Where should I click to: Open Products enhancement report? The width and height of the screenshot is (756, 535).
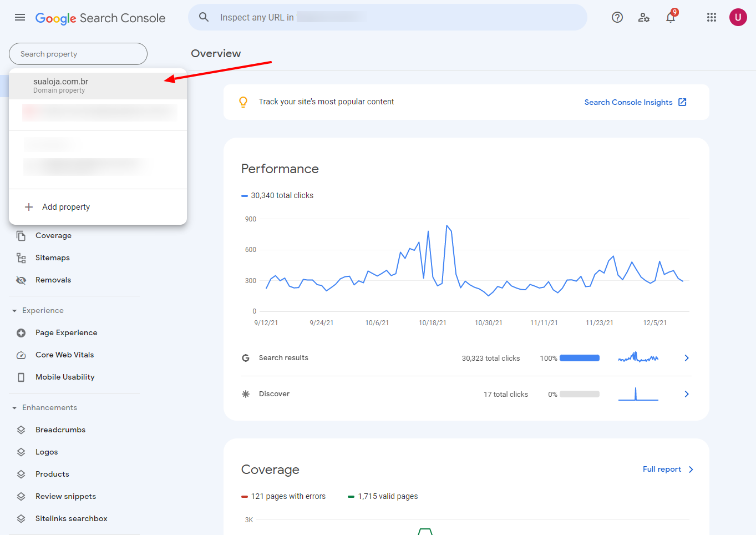point(52,474)
